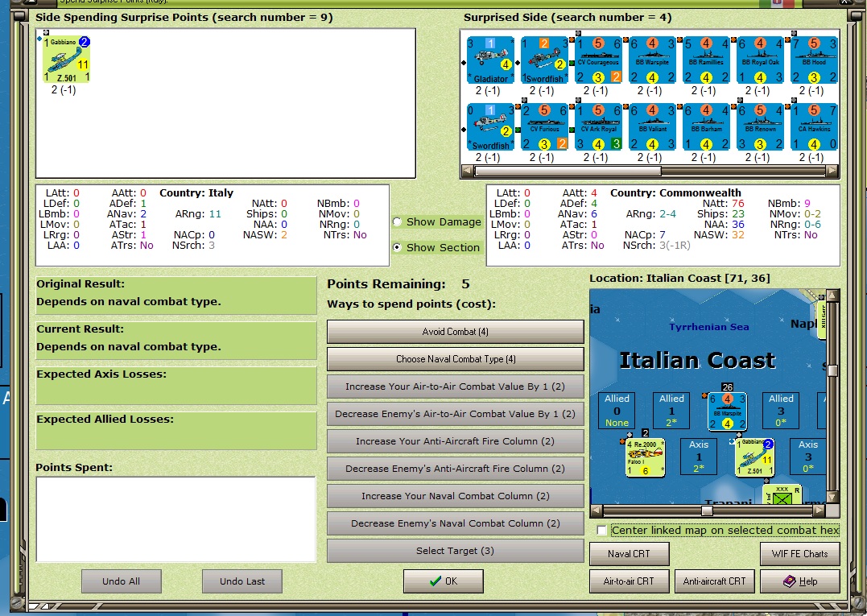The height and width of the screenshot is (616, 867).
Task: Select the BB Valiant battleship counter
Action: [652, 126]
